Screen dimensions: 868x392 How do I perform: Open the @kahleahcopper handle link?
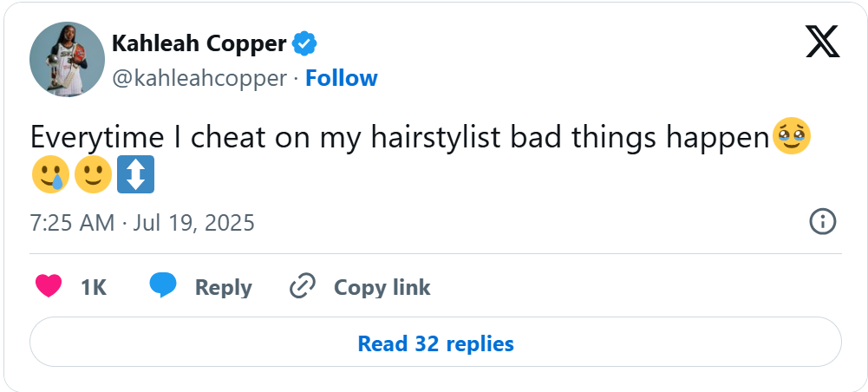(199, 78)
